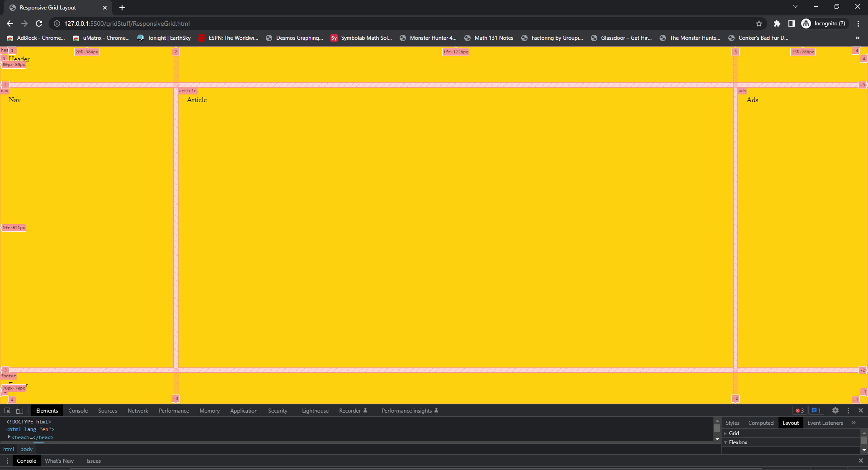The height and width of the screenshot is (470, 868).
Task: Click the blue issues count badge
Action: point(816,410)
